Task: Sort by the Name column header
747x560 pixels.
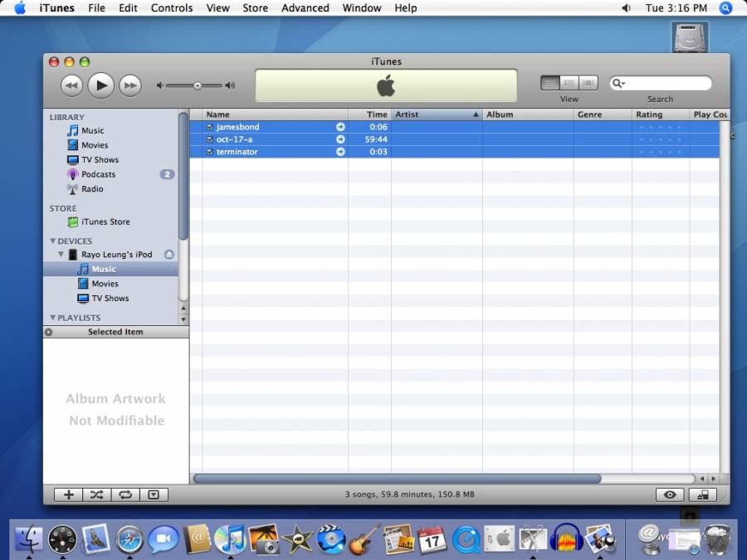Action: pyautogui.click(x=276, y=114)
